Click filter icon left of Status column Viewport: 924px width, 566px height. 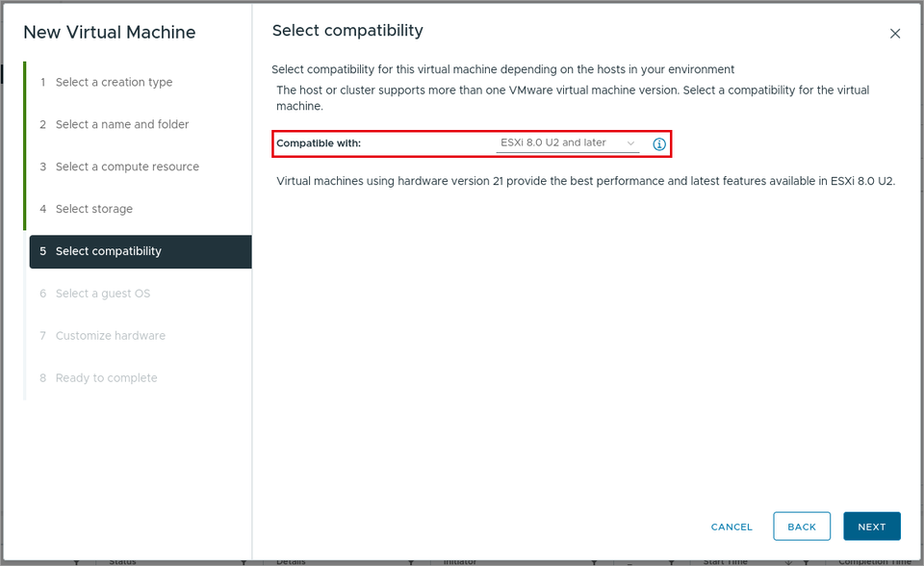click(x=77, y=562)
